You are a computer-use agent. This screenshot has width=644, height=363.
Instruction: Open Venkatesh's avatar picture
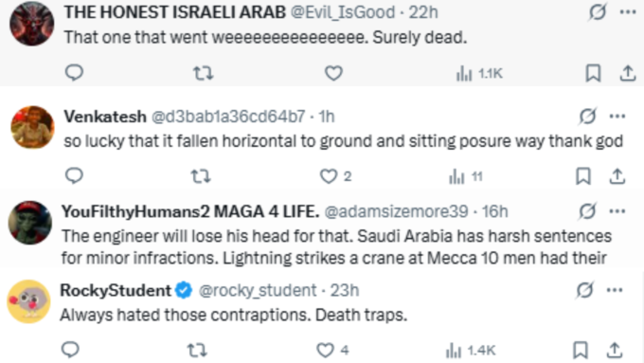pos(32,127)
